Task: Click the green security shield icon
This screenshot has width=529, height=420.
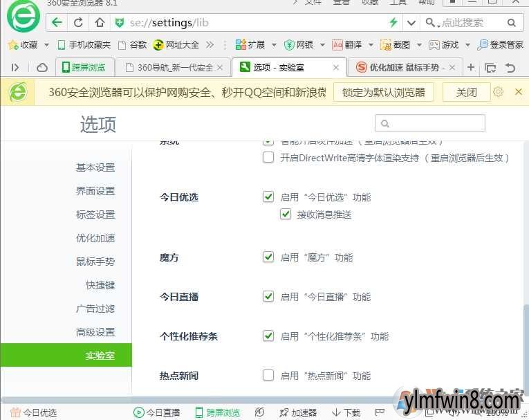Action: point(119,23)
